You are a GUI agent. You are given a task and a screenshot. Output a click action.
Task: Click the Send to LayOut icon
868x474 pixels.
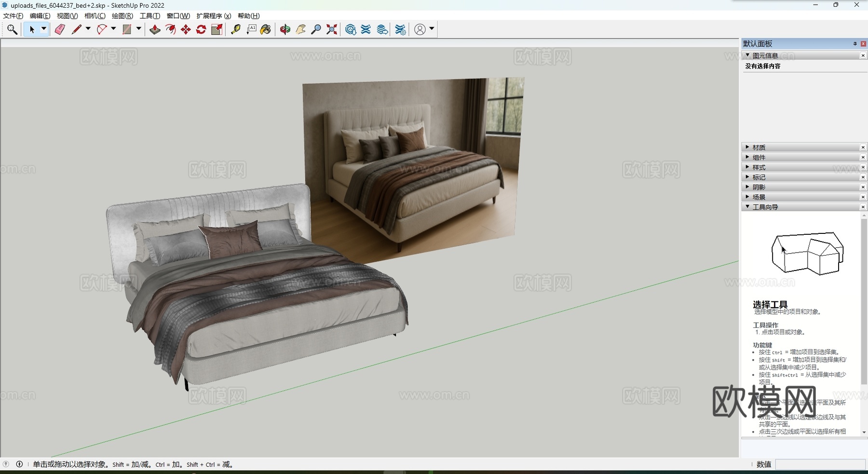pyautogui.click(x=382, y=29)
